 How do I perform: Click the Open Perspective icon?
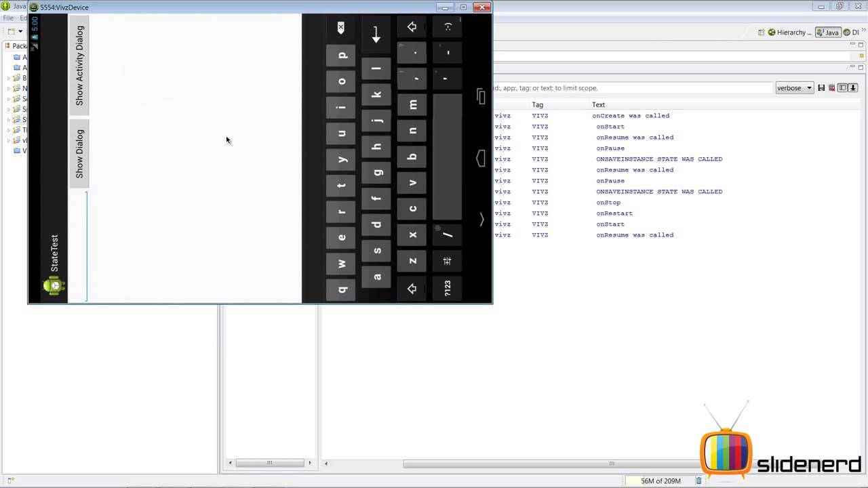pos(761,33)
